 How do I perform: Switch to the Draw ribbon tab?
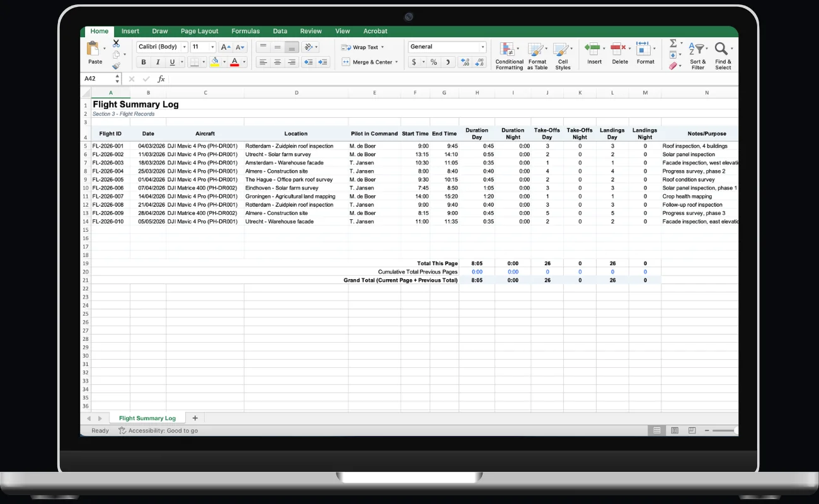point(160,31)
